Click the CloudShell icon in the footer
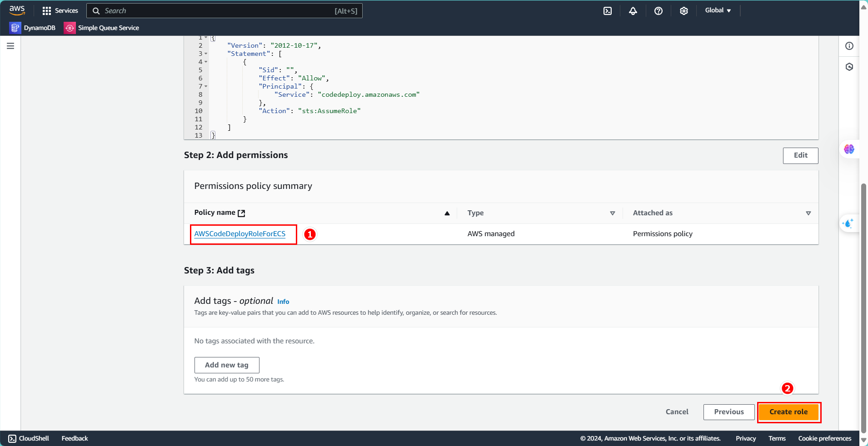 12,438
